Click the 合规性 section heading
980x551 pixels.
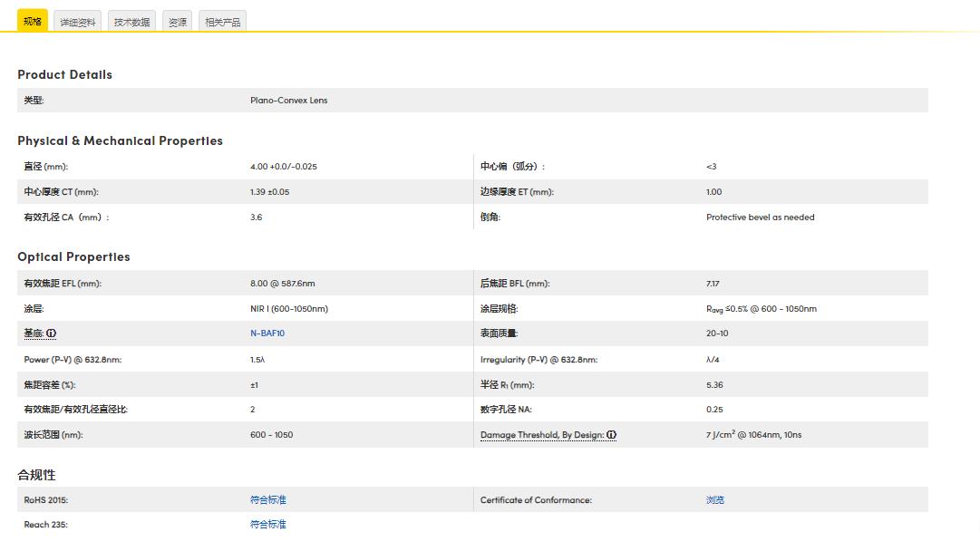tap(36, 474)
